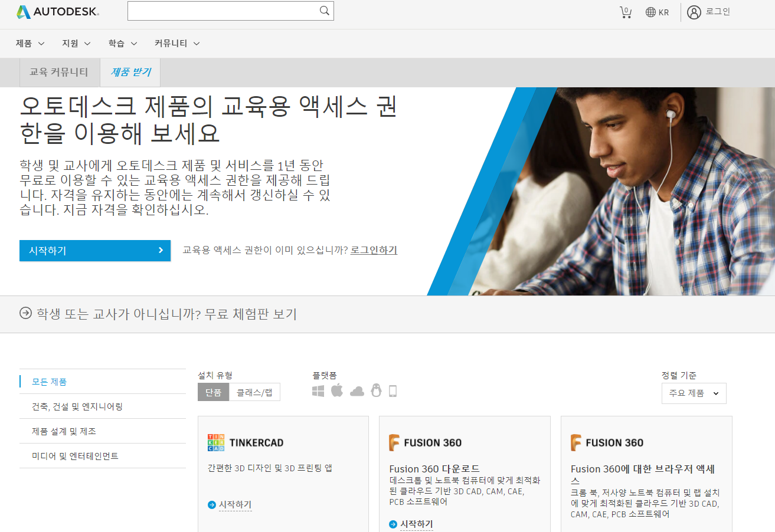Filter by Linux penguin platform icon

(x=376, y=390)
